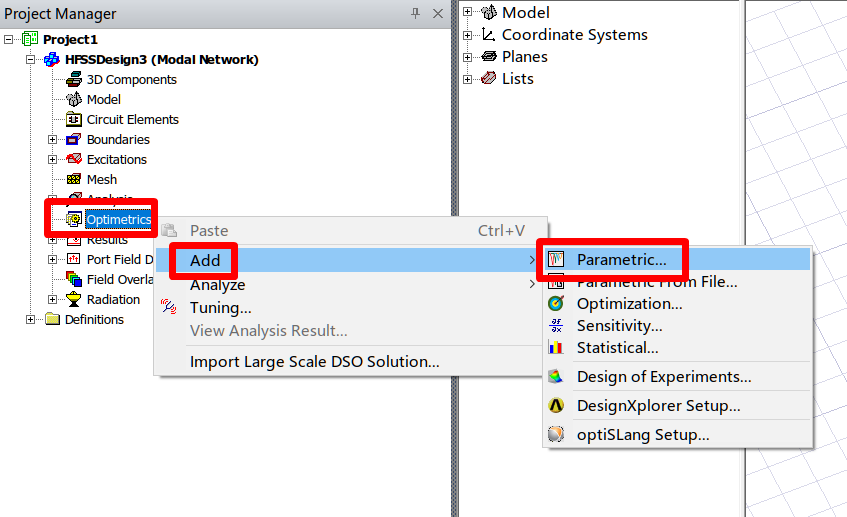Click the Model icon in the modeler tree
Viewport: 847px width, 517px height.
489,12
